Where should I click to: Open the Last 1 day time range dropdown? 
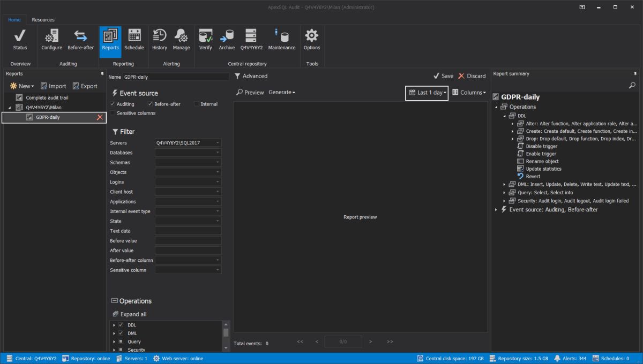tap(427, 93)
